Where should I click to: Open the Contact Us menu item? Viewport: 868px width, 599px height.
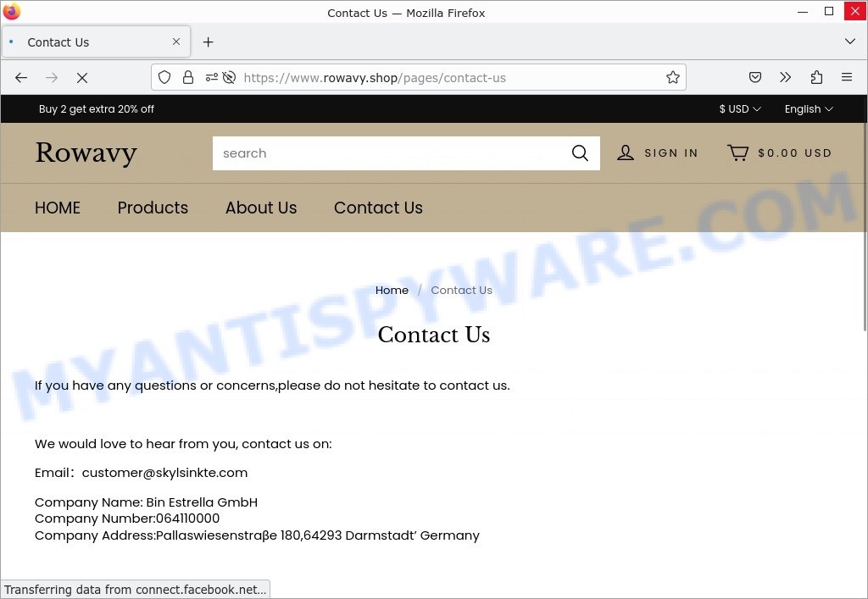click(x=378, y=208)
